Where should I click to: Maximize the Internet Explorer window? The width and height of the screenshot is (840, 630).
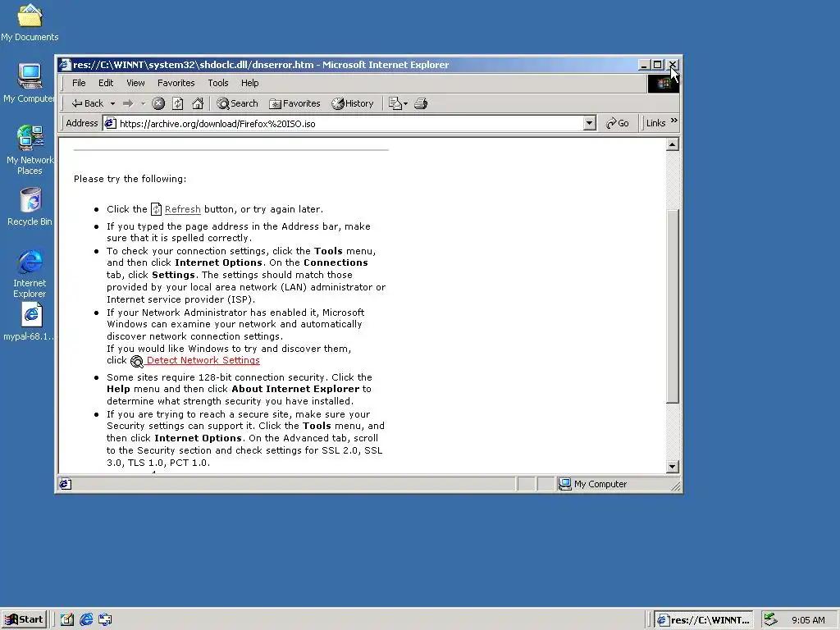pos(658,65)
